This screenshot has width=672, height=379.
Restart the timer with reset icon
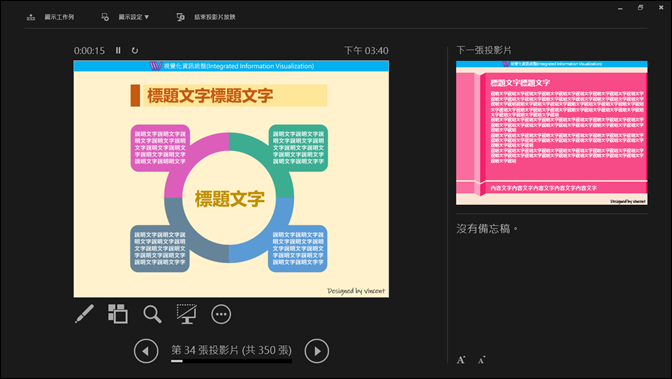point(135,51)
